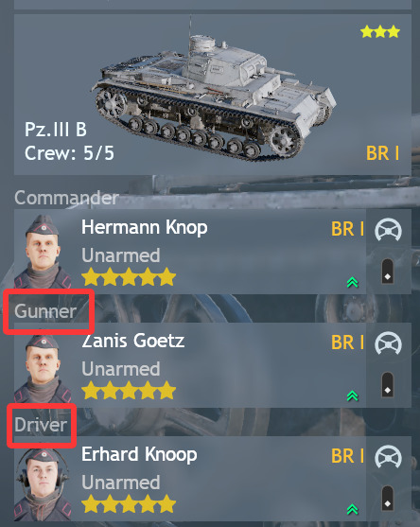Click the three-star vehicle rating
Image resolution: width=420 pixels, height=527 pixels.
coord(380,32)
